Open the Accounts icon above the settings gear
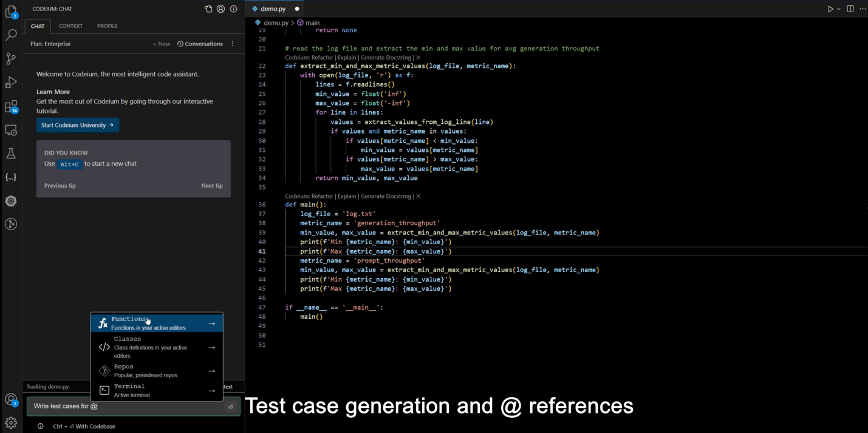 pos(10,399)
